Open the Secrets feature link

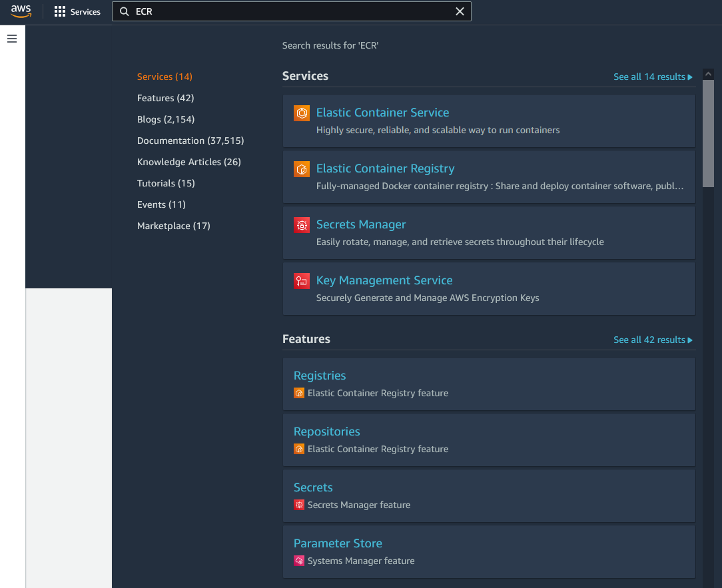pos(313,487)
